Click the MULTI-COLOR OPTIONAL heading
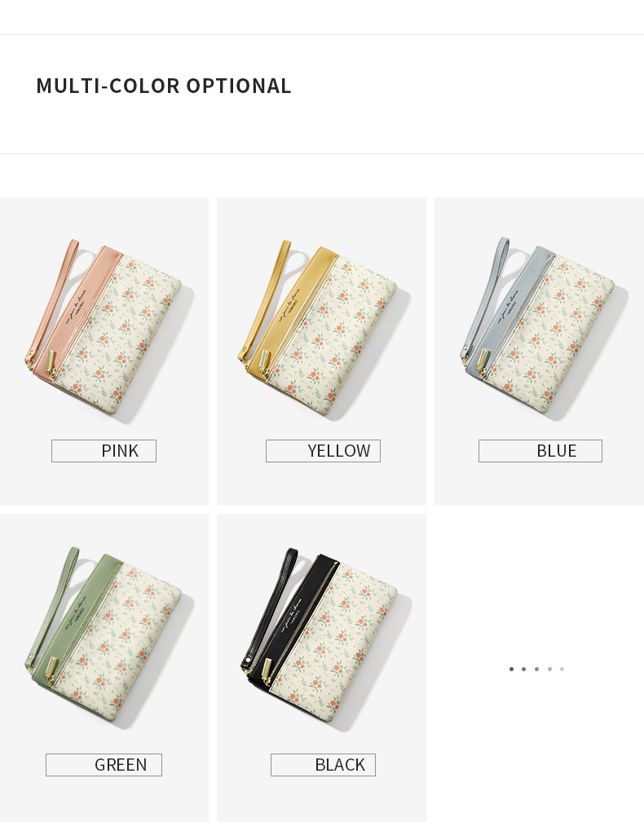Viewport: 644px width, 840px height. tap(163, 86)
